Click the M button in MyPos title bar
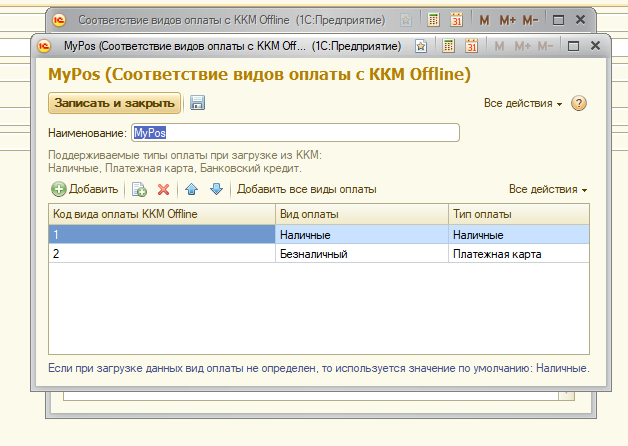 (x=499, y=46)
